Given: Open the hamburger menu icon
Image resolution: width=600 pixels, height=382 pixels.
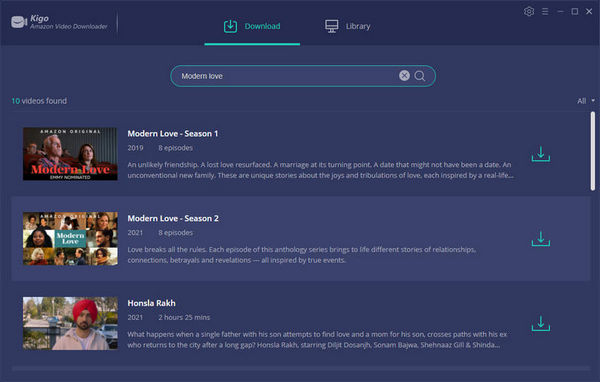Looking at the screenshot, I should coord(545,12).
